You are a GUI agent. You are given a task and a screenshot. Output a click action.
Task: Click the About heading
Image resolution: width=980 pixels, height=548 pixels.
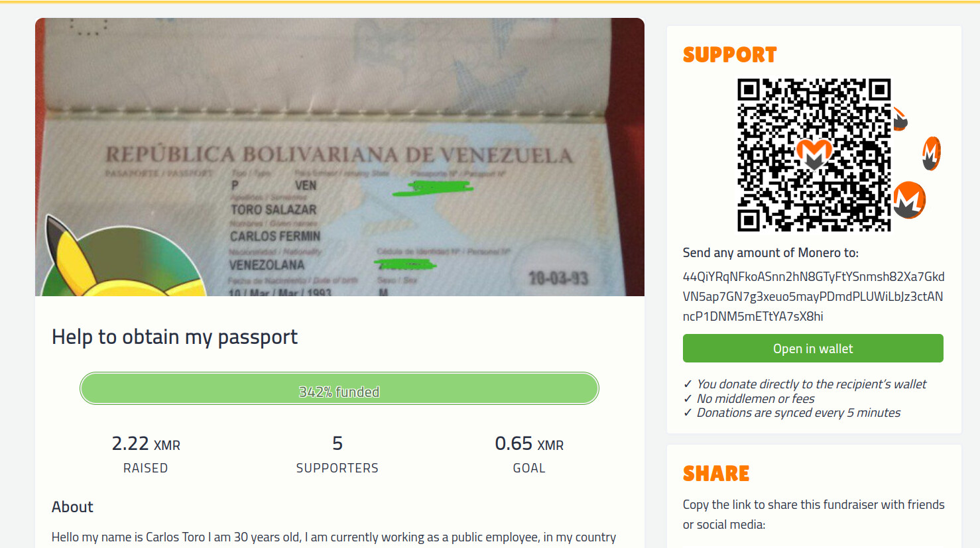[x=72, y=507]
